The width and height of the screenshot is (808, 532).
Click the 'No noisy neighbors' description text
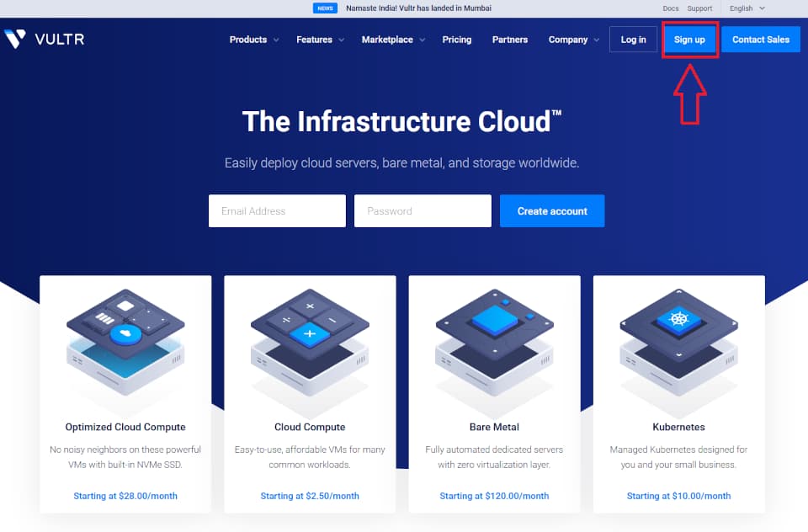(x=125, y=457)
